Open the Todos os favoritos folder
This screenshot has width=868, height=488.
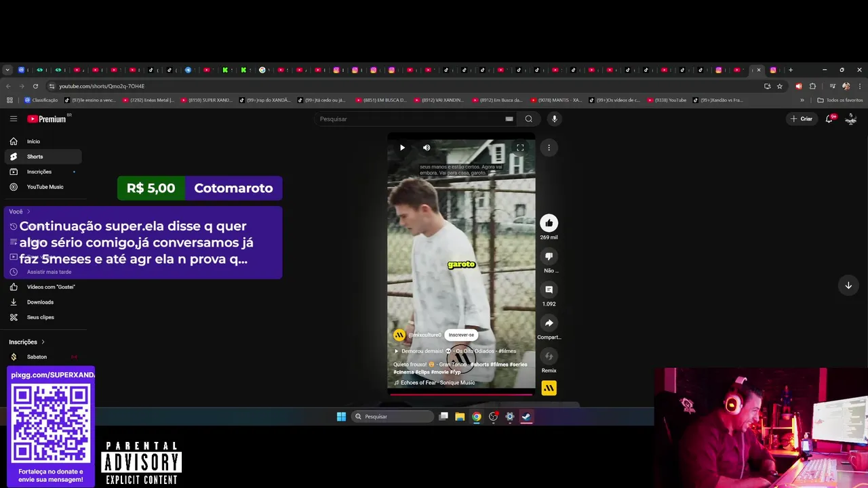(x=840, y=100)
